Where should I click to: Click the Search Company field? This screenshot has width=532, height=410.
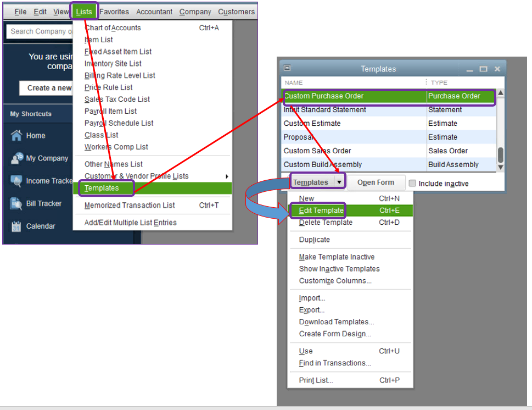coord(40,31)
